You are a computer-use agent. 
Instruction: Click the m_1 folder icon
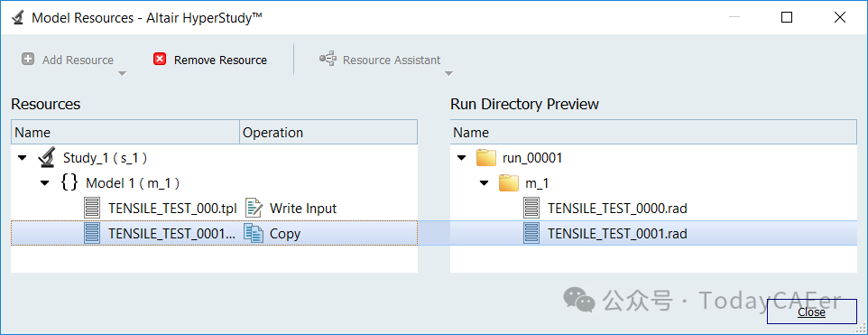point(509,182)
